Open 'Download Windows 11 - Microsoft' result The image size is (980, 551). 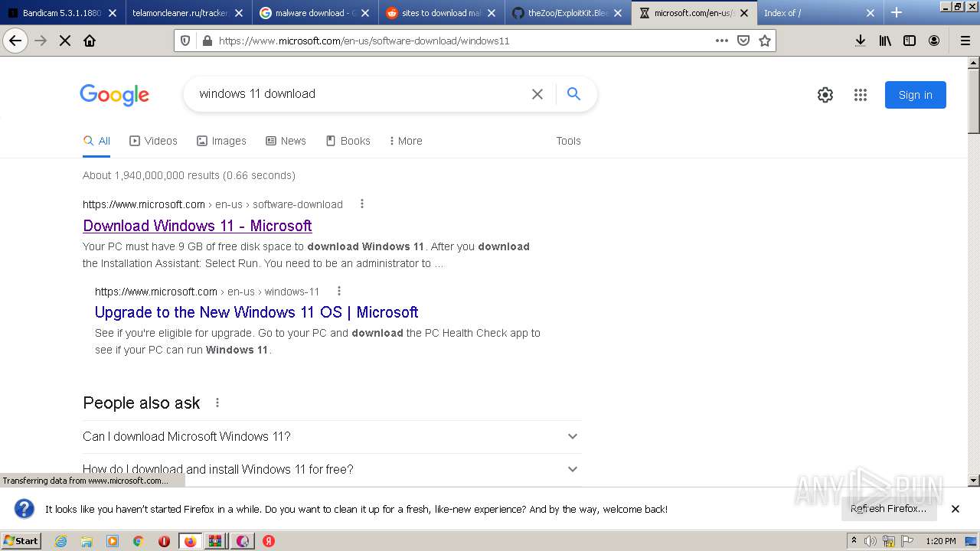(x=198, y=226)
